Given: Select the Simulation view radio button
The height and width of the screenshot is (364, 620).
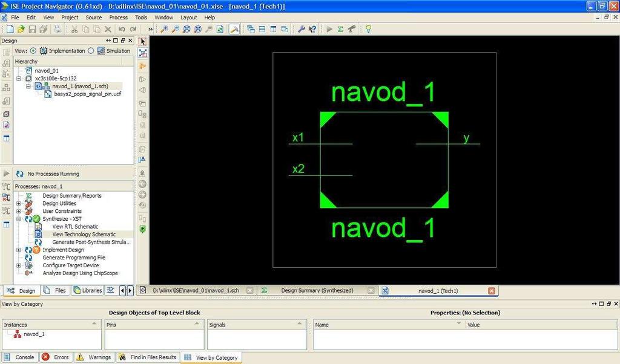Looking at the screenshot, I should 91,51.
